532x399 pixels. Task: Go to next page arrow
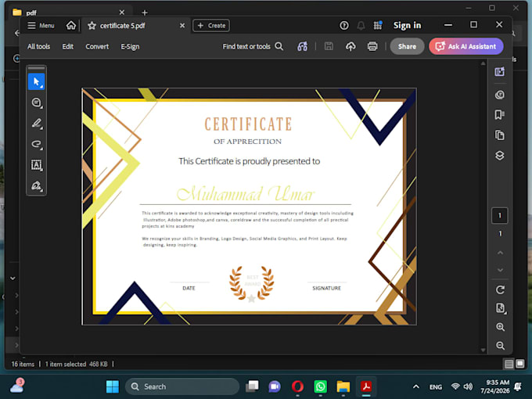pos(500,270)
